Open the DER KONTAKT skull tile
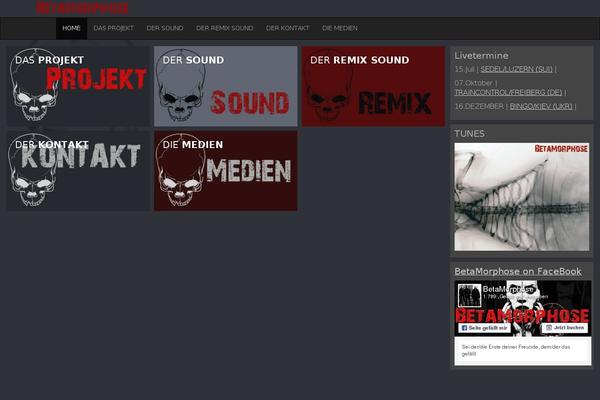Image resolution: width=600 pixels, height=400 pixels. click(78, 171)
